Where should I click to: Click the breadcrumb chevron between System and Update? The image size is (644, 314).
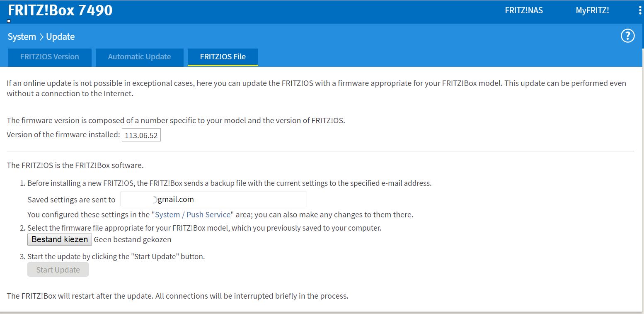click(41, 37)
